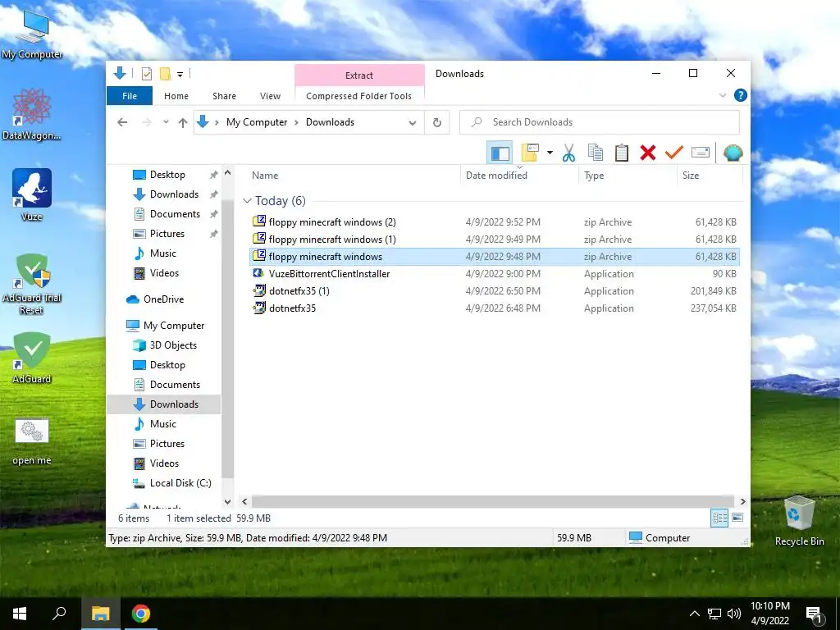The image size is (840, 630).
Task: Open the File tab
Action: [130, 96]
